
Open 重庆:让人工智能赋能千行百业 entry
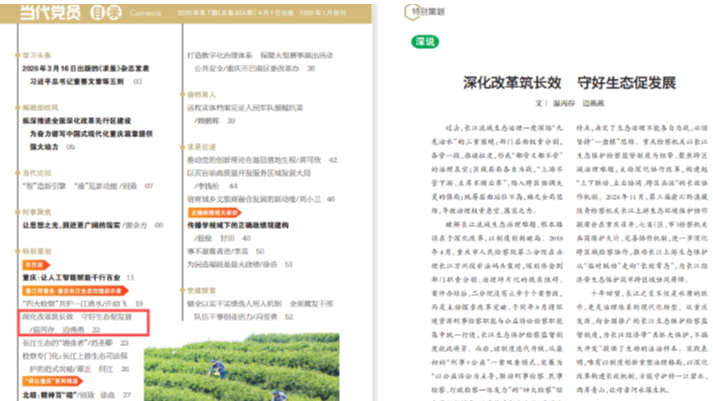click(x=71, y=278)
